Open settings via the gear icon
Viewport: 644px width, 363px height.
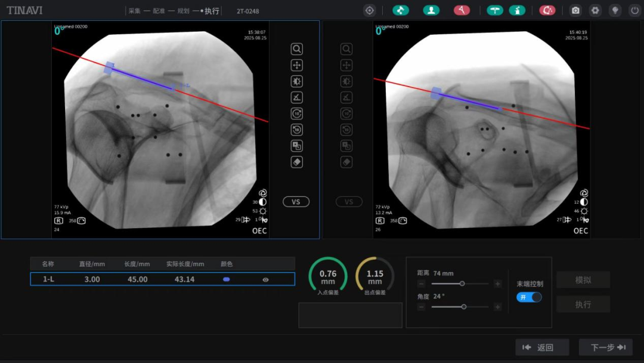pyautogui.click(x=595, y=10)
